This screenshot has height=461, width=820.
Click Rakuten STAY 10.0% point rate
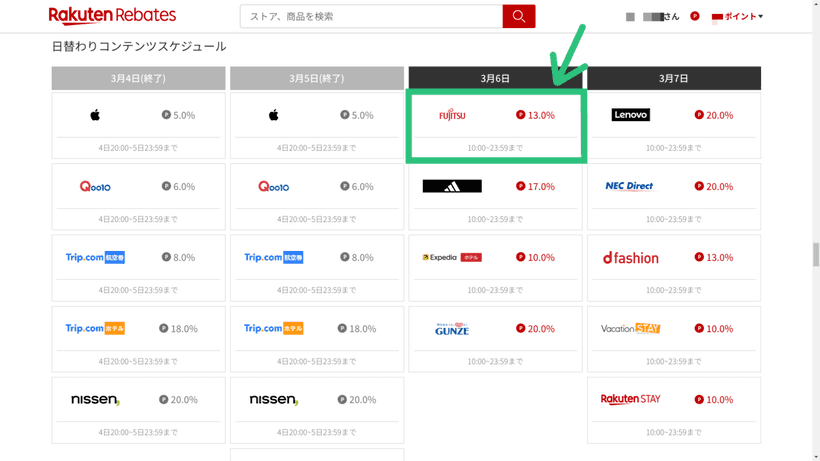click(714, 400)
